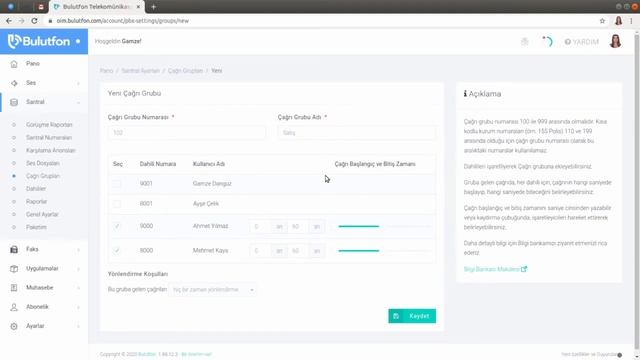
Task: Close the Bulutfon browser tab
Action: (138, 7)
